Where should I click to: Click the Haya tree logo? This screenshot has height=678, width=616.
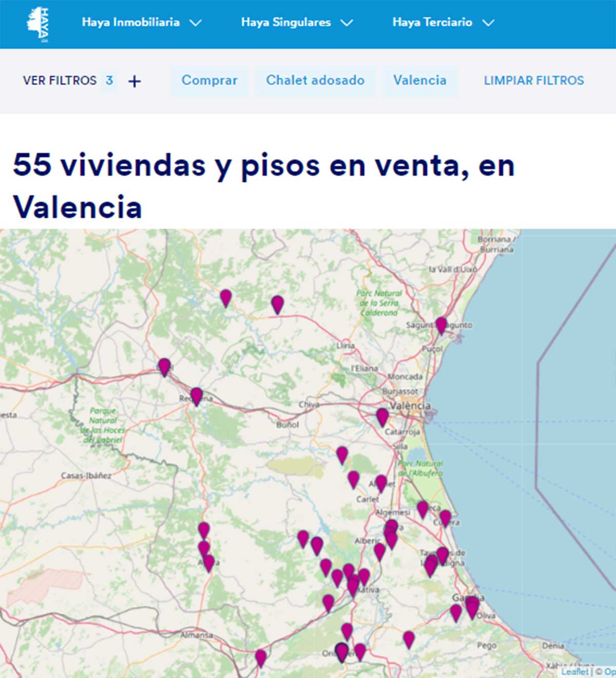click(37, 24)
